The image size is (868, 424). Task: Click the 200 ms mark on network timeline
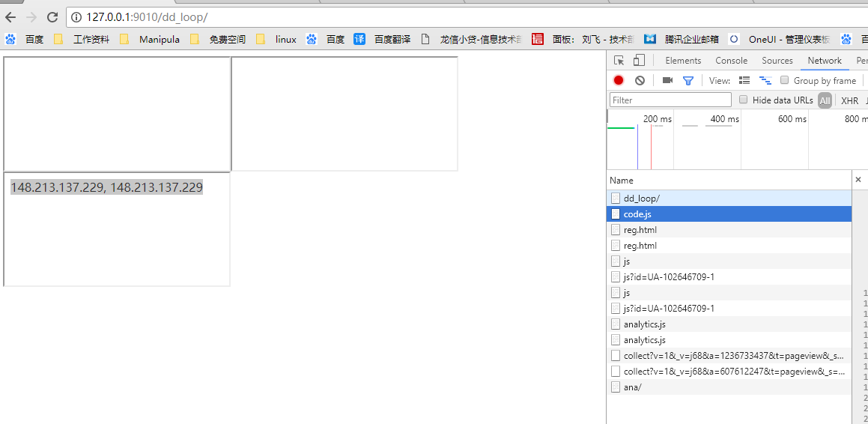[x=658, y=119]
